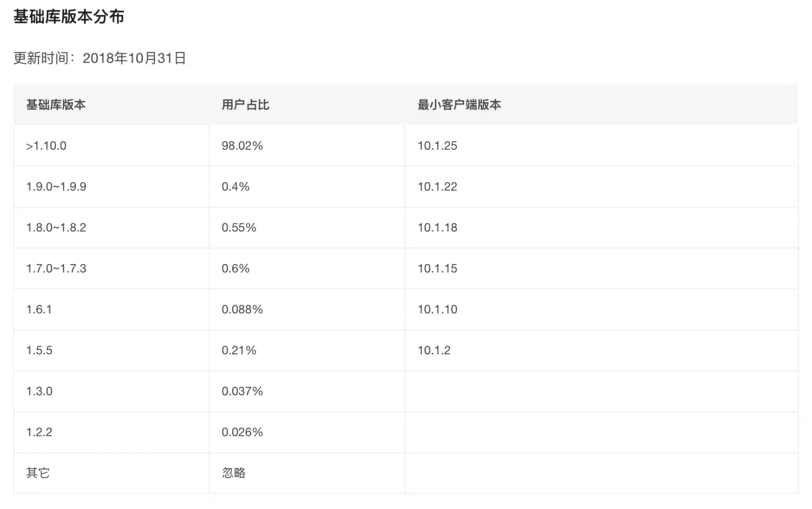The image size is (812, 509).
Task: Click the 10.1.2 client version cell
Action: coord(434,350)
